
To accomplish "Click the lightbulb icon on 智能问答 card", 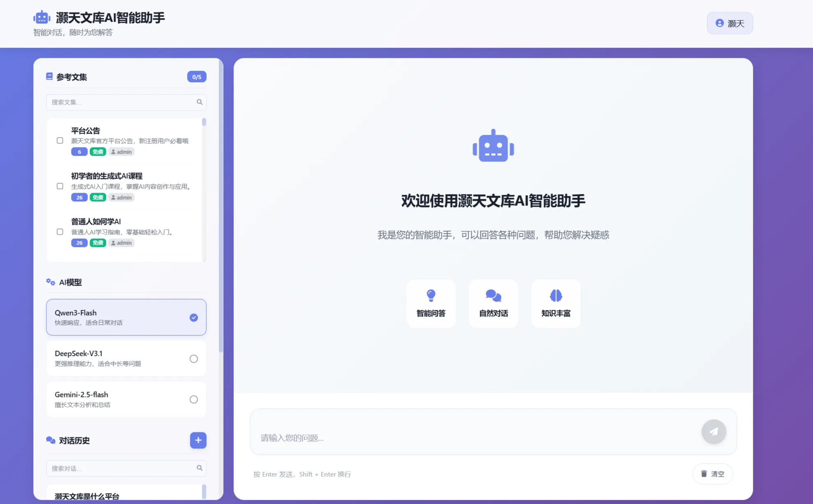I will (x=431, y=295).
